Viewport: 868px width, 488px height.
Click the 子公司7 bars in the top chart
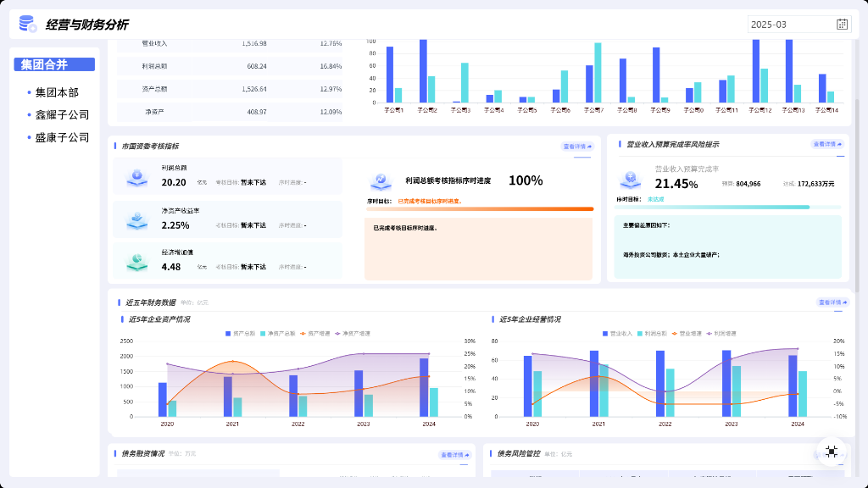click(593, 73)
